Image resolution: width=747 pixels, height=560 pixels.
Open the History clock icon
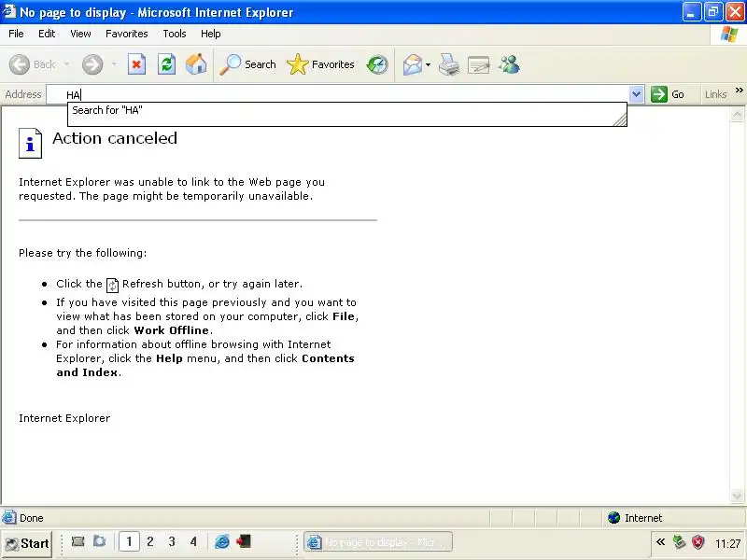(x=377, y=64)
